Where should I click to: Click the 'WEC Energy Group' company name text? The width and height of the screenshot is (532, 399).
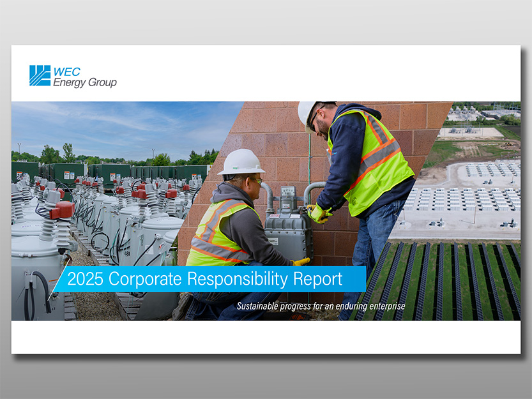[85, 77]
